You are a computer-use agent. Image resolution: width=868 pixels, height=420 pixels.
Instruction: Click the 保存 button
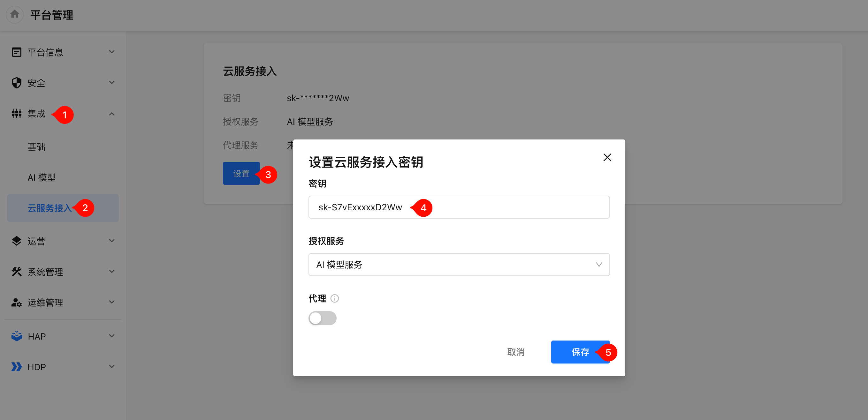pos(580,352)
